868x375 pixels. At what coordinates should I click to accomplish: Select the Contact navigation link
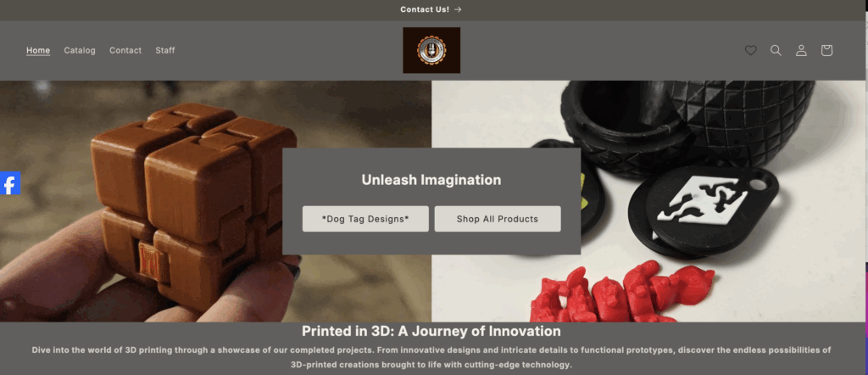point(125,50)
